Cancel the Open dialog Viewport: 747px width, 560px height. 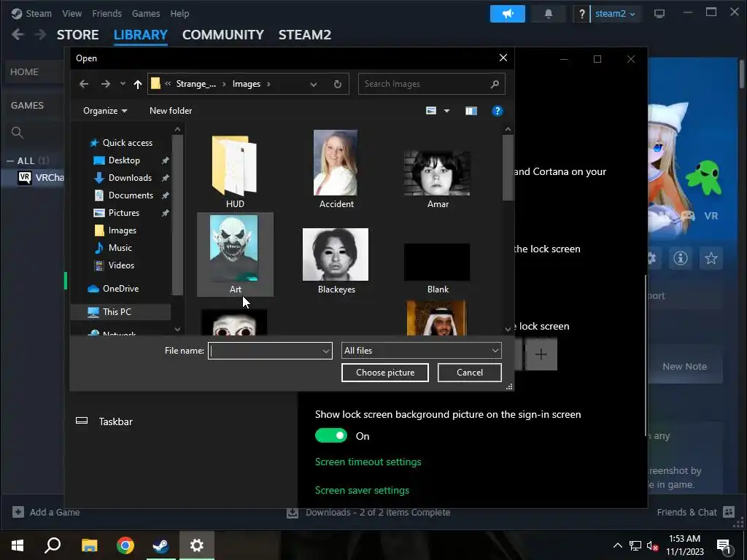tap(469, 373)
